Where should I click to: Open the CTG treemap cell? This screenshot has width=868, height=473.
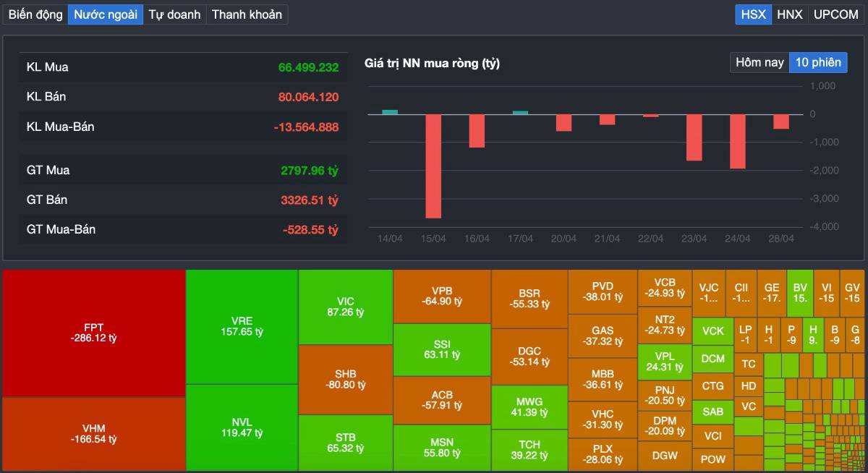(x=712, y=385)
